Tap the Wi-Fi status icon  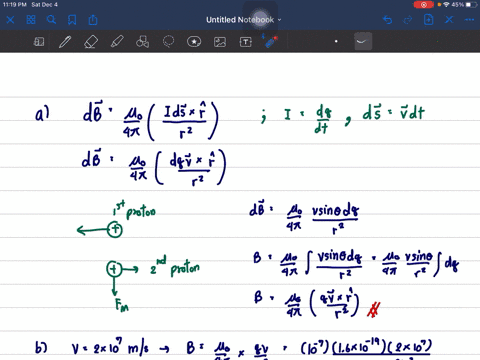click(446, 5)
